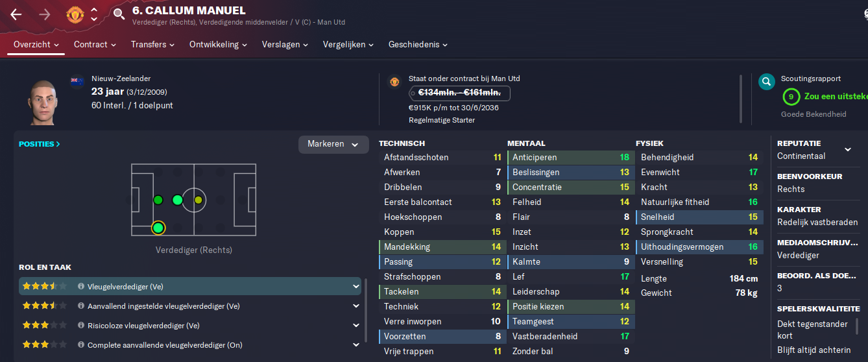Open the Transfers menu tab
Viewport: 868px width, 362px height.
(x=152, y=45)
